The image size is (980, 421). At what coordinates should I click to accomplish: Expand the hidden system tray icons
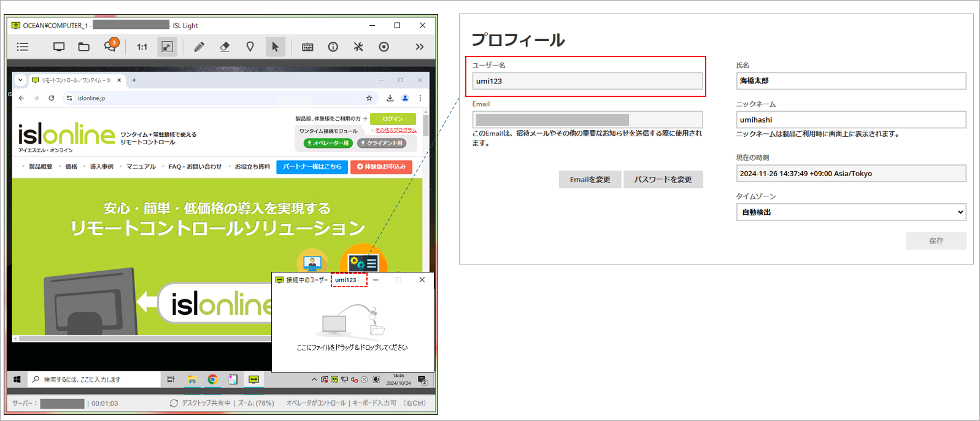(x=314, y=380)
